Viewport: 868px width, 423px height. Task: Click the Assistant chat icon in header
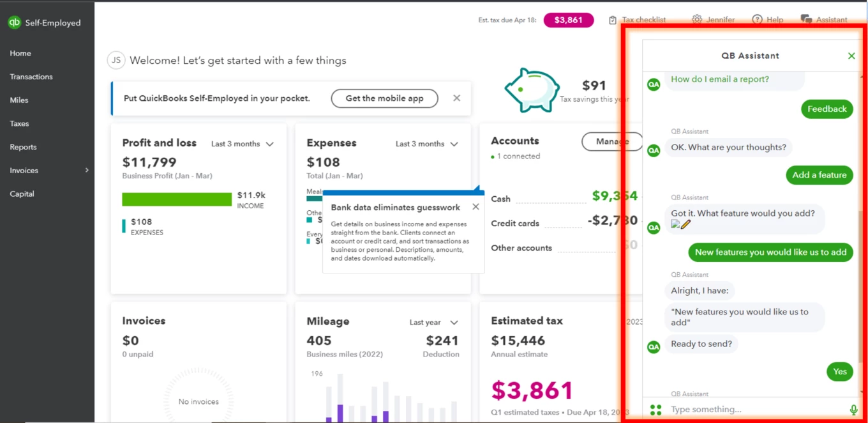tap(806, 20)
